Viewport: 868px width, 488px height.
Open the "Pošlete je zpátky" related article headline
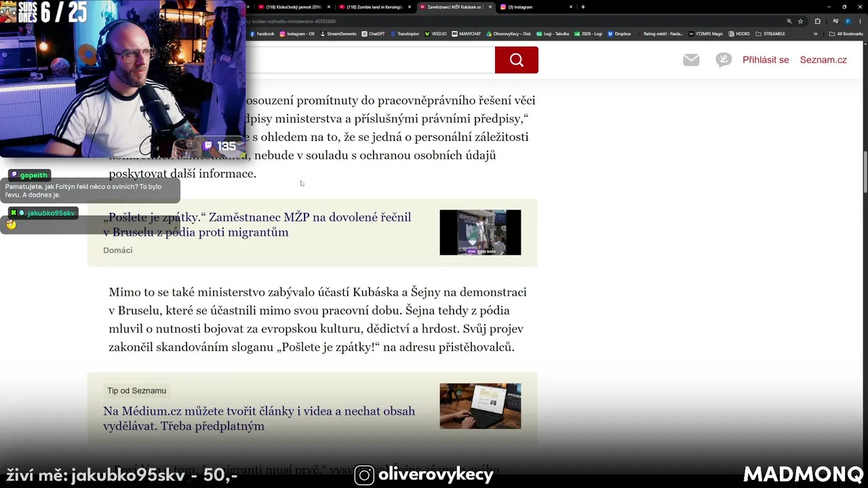tap(257, 224)
